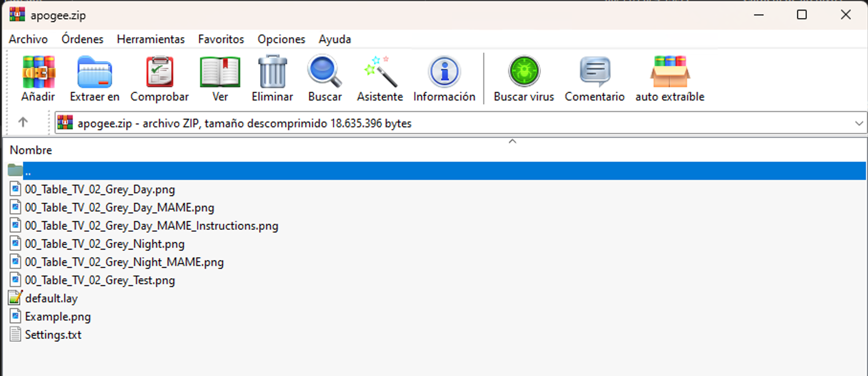
Task: Select the default.lay file
Action: (51, 299)
